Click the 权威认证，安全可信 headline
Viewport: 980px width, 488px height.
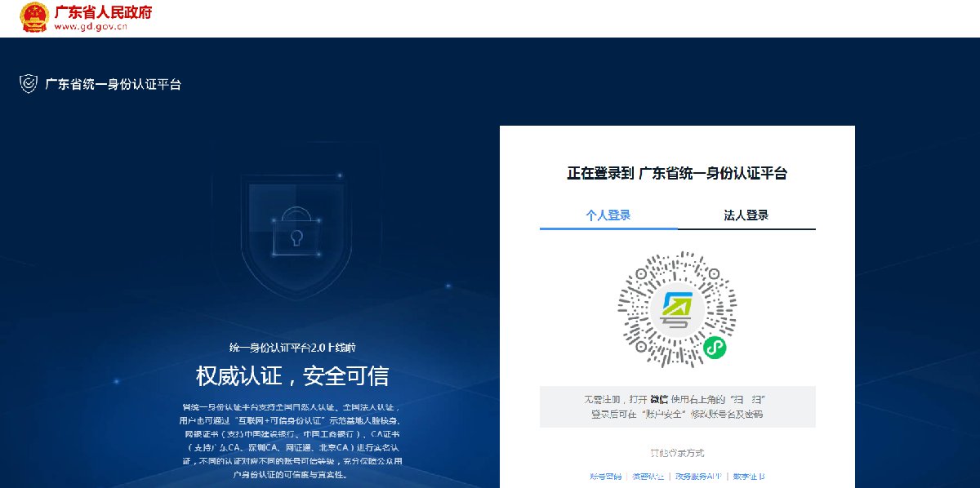click(x=292, y=376)
